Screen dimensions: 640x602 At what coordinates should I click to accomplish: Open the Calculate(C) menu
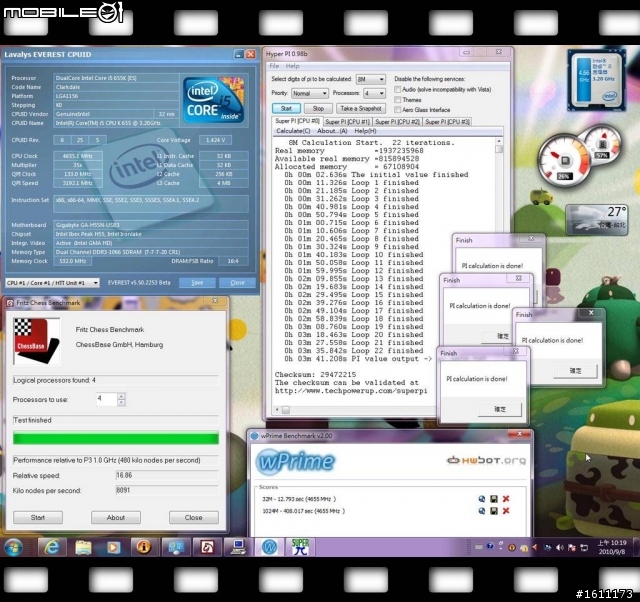click(x=293, y=131)
